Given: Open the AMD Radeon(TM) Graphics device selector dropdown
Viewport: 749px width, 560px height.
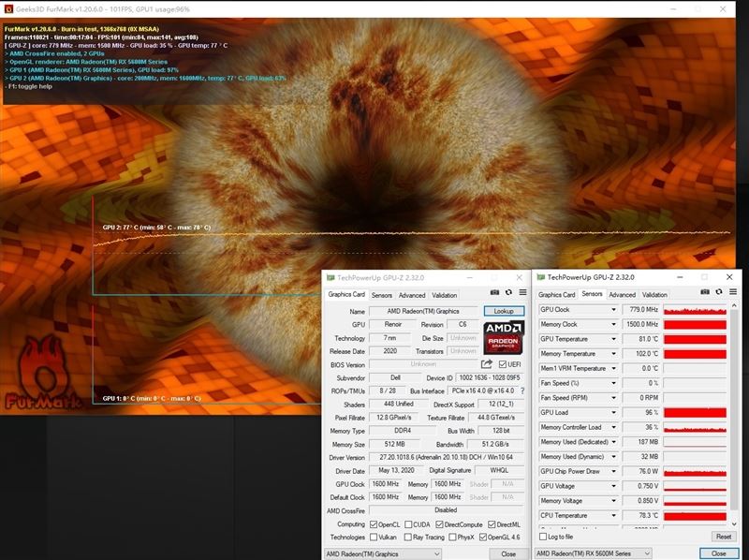Looking at the screenshot, I should coord(383,553).
